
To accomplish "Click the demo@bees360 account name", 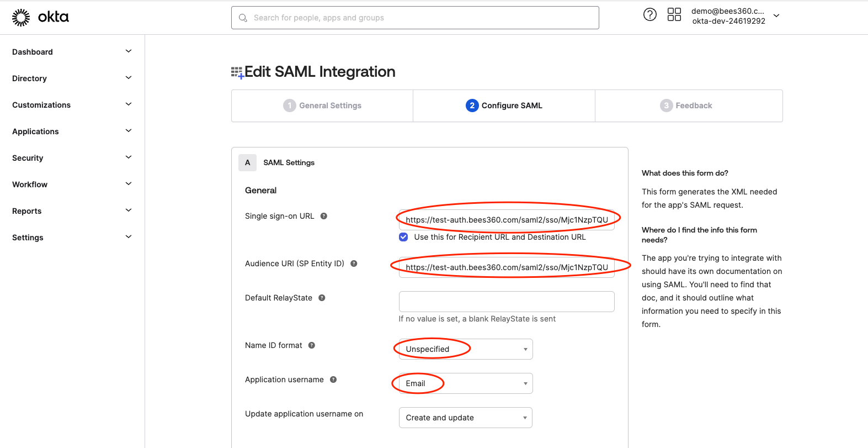I will [x=728, y=11].
